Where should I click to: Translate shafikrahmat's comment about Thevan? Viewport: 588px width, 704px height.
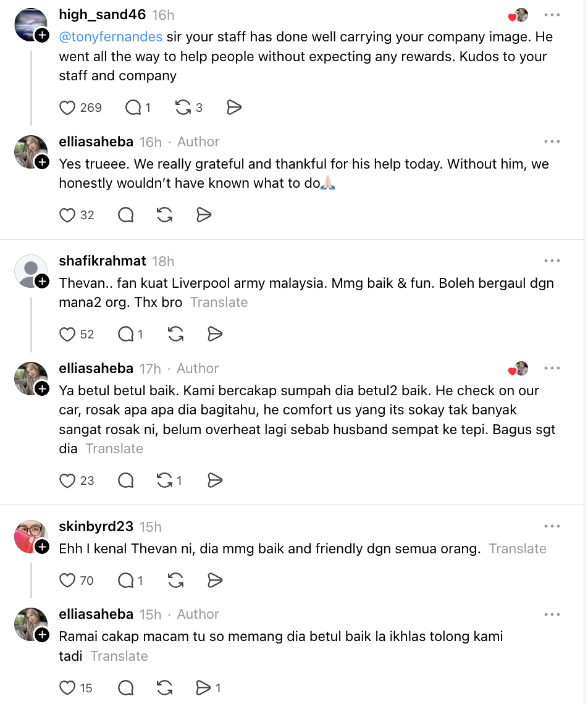[x=219, y=303]
